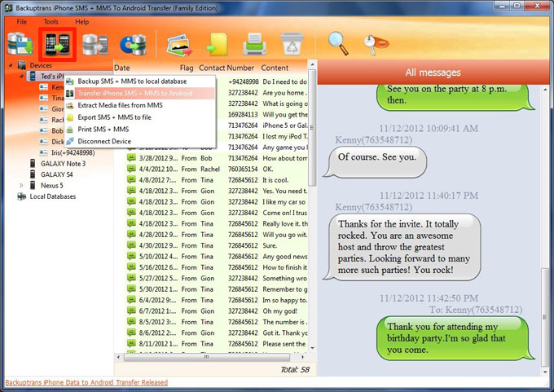Click message list scroll-down arrow
The height and width of the screenshot is (392, 554).
(x=312, y=348)
